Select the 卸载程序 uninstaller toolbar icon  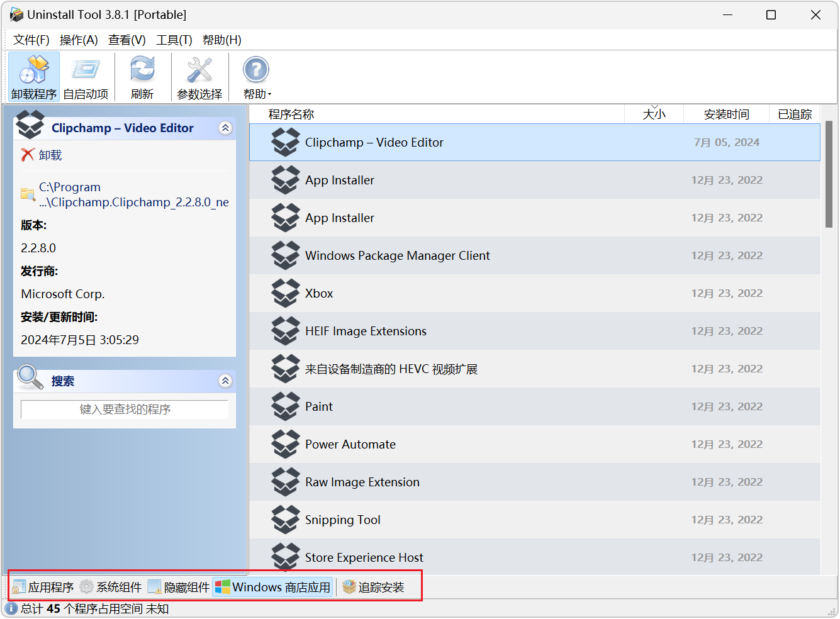34,70
